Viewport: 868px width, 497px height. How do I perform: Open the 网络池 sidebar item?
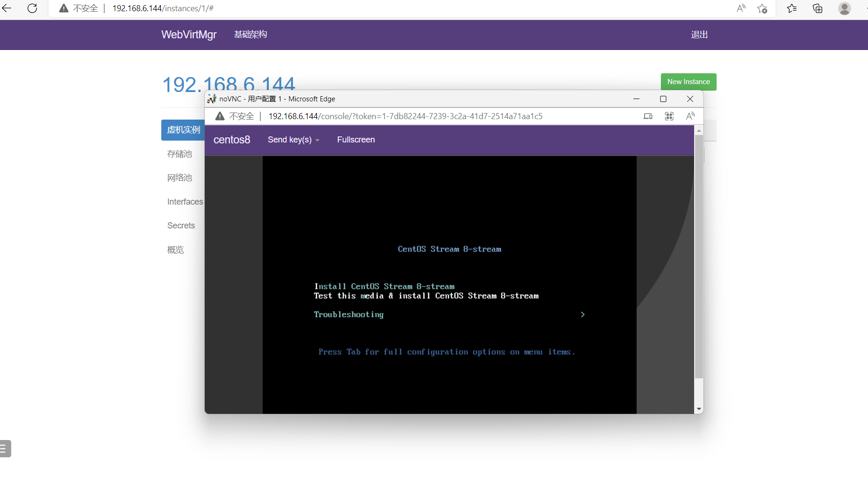click(x=180, y=178)
